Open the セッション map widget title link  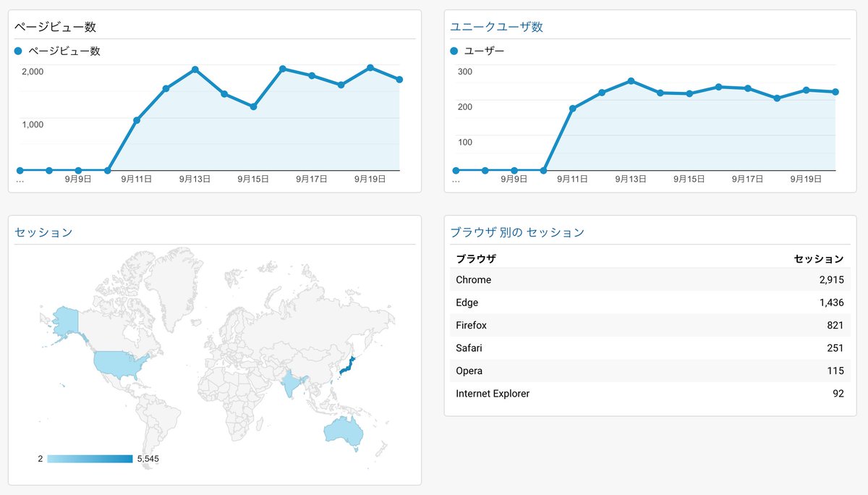(43, 232)
